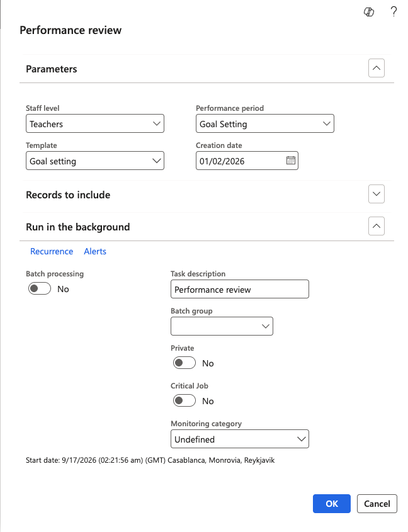This screenshot has width=408, height=532.
Task: Collapse the Run in the background section
Action: 377,226
